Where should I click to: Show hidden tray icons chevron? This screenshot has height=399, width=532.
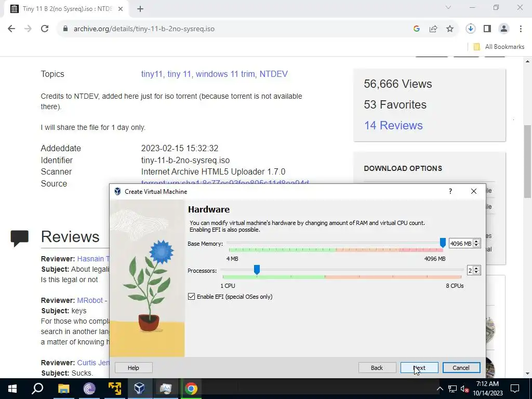(x=440, y=389)
